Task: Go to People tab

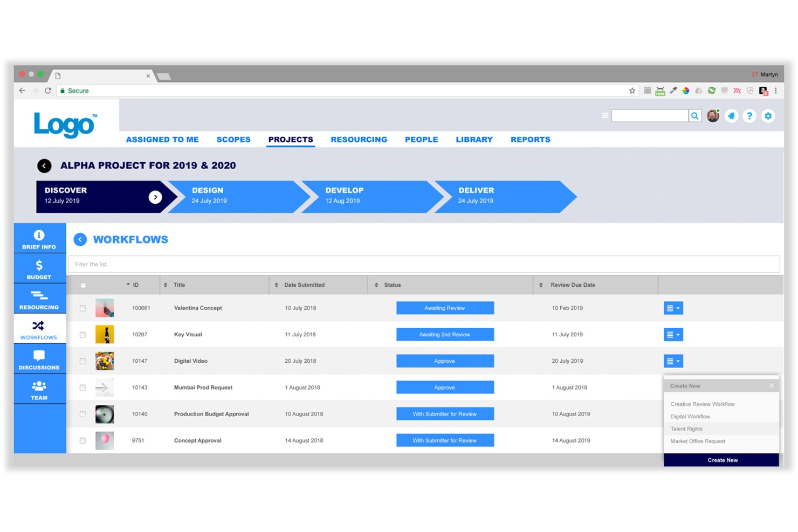Action: (x=422, y=140)
